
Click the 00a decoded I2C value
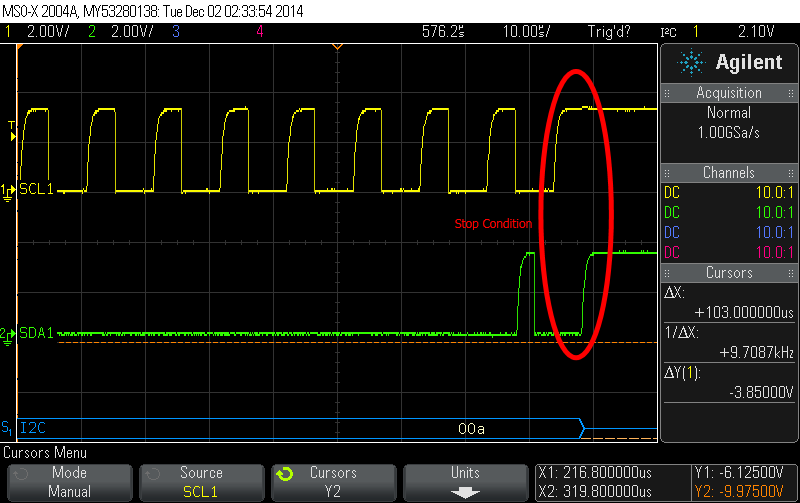click(x=471, y=429)
